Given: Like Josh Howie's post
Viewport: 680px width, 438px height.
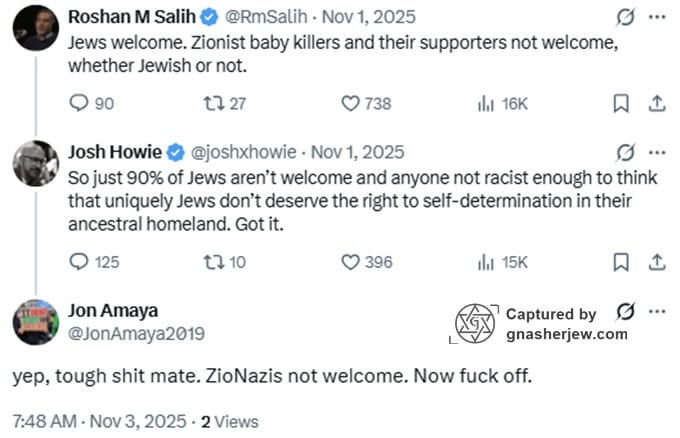Looking at the screenshot, I should [351, 262].
